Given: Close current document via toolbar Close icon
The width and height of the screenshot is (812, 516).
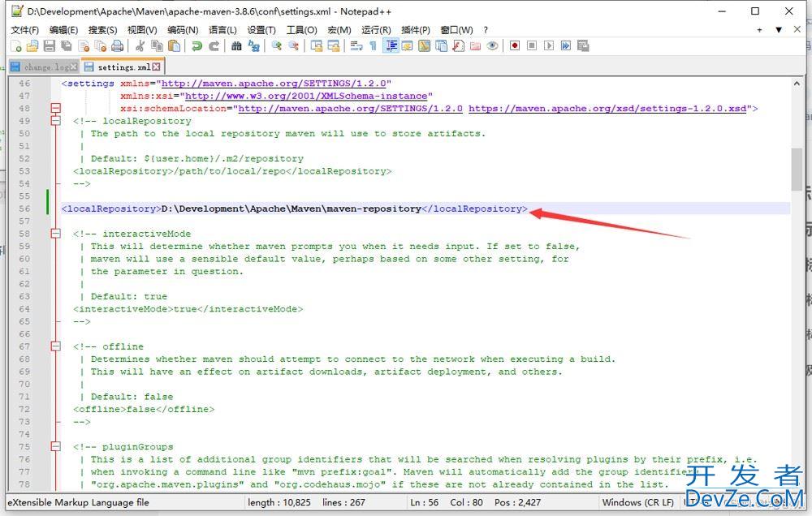Looking at the screenshot, I should click(84, 46).
